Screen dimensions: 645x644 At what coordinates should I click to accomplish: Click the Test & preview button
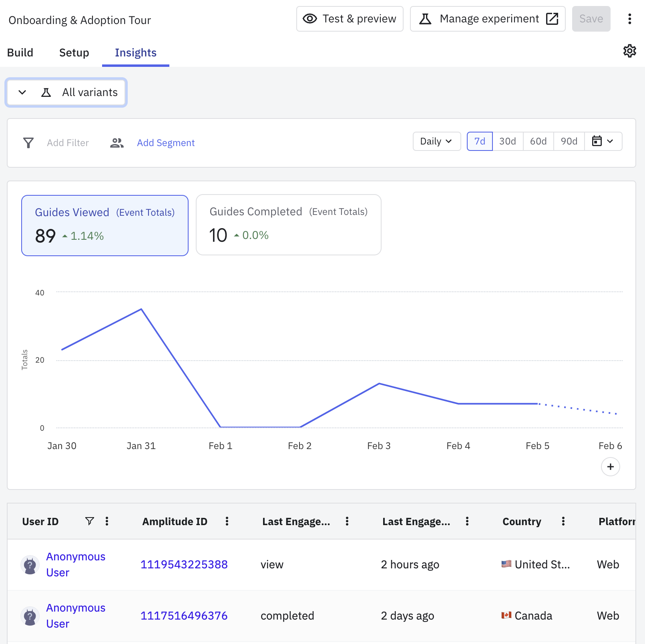(350, 19)
